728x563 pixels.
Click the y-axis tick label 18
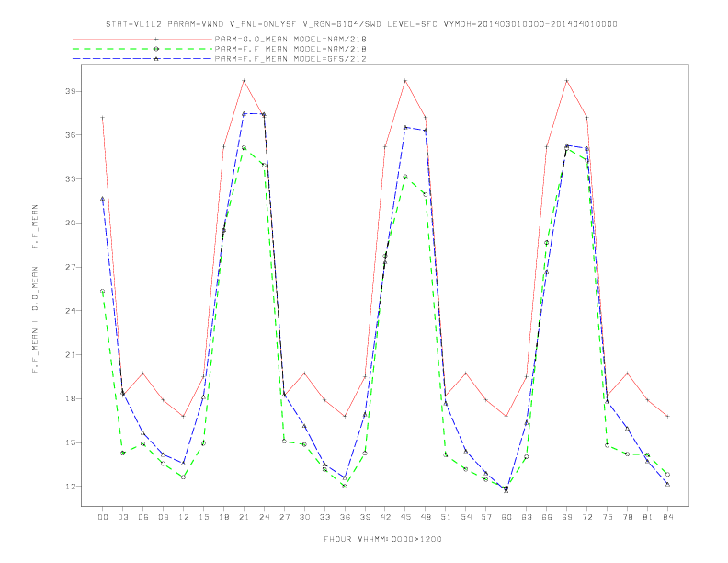(x=70, y=398)
